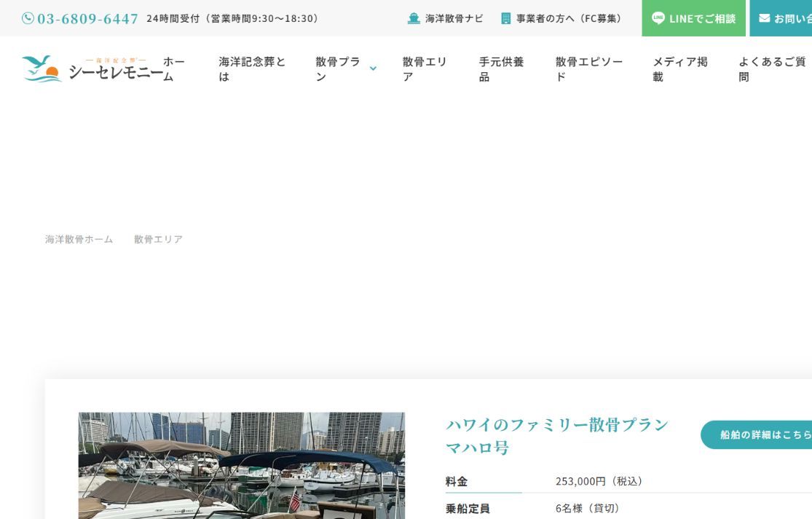Screen dimensions: 812x519
Task: Open the 海洋記念葬とは menu item
Action: (x=252, y=69)
